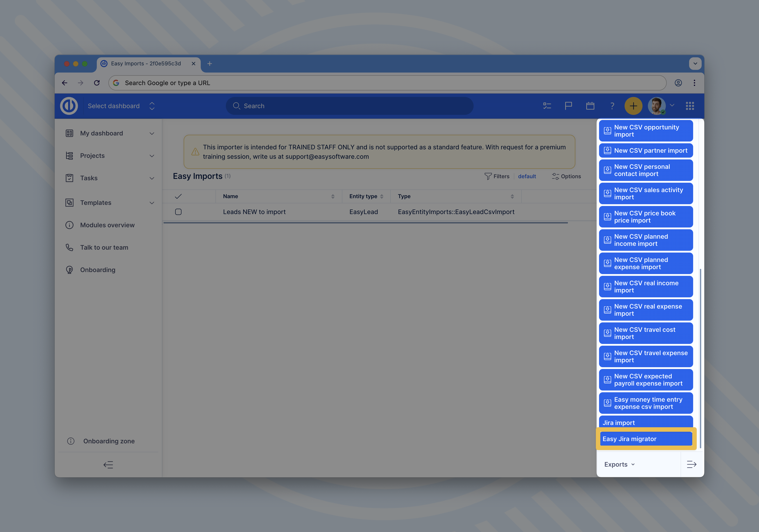Collapse right panel with arrow icon

point(691,464)
